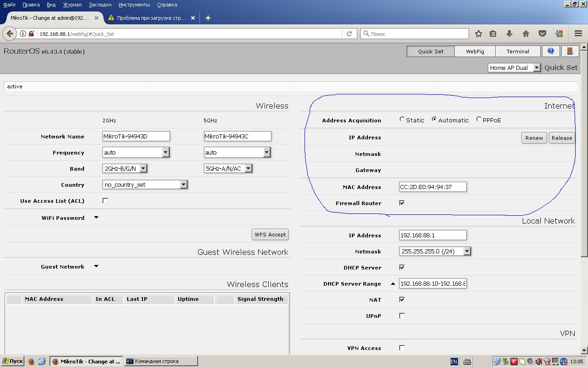The image size is (588, 368).
Task: Enable UPnP checkbox
Action: (402, 316)
